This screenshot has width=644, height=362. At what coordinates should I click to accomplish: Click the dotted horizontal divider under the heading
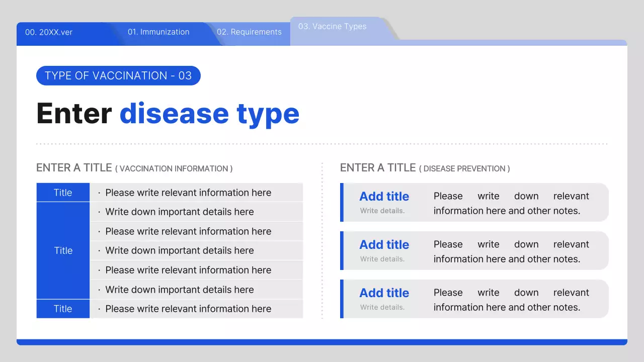[322, 144]
